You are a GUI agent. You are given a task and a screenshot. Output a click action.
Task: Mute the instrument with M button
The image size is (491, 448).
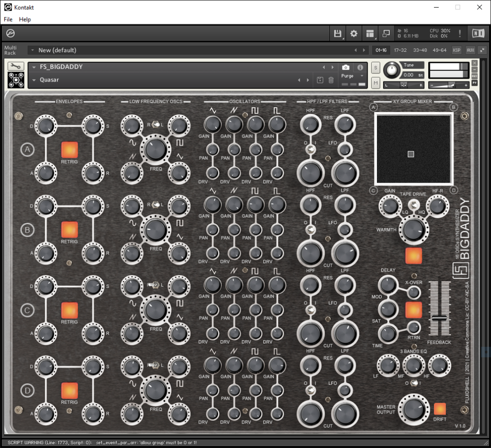point(376,83)
